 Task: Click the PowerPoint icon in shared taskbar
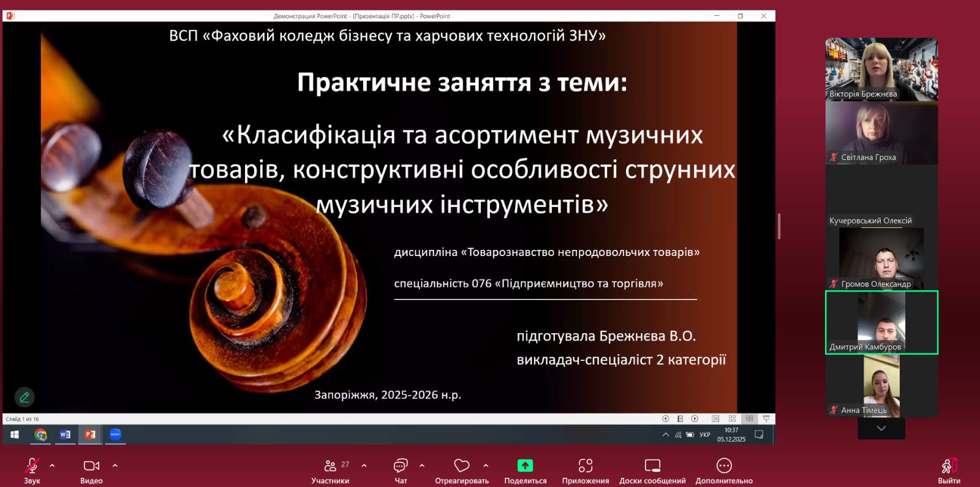(90, 434)
